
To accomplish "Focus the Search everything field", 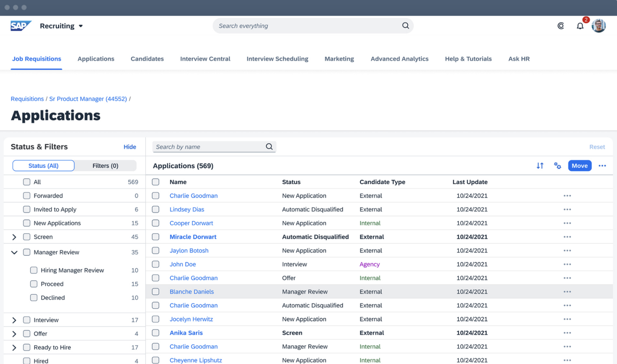I will (313, 26).
